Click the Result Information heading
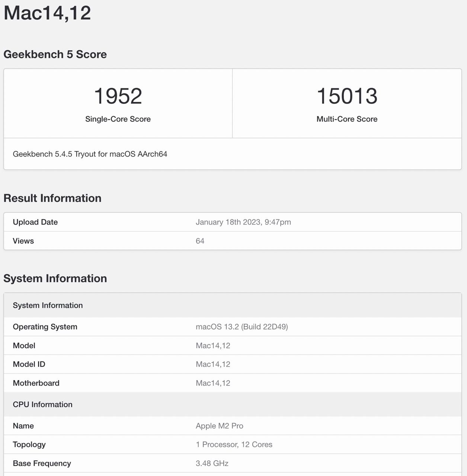Image resolution: width=467 pixels, height=476 pixels. click(52, 198)
